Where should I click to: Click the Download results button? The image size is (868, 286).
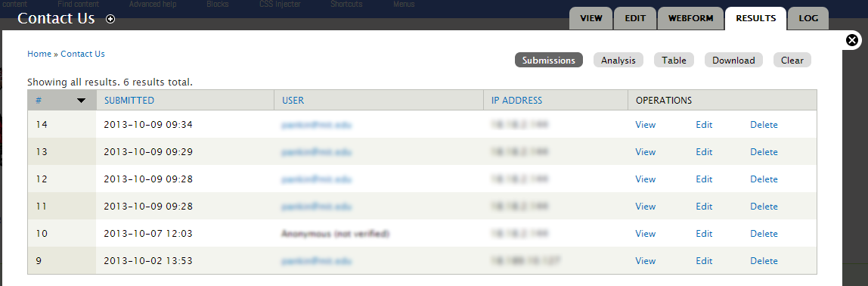tap(733, 61)
